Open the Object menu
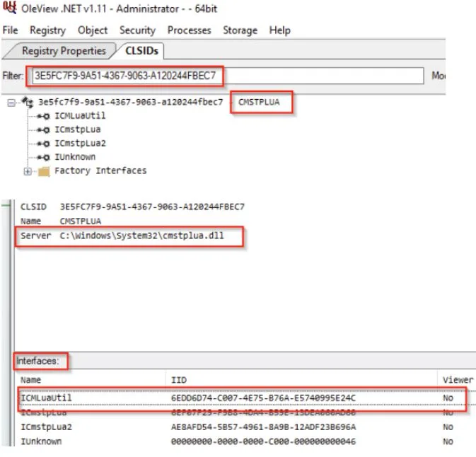Viewport: 476px width, 457px height. [x=93, y=30]
